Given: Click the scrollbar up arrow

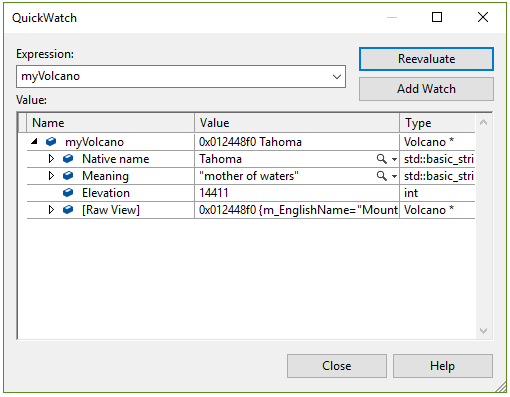Looking at the screenshot, I should tap(484, 123).
